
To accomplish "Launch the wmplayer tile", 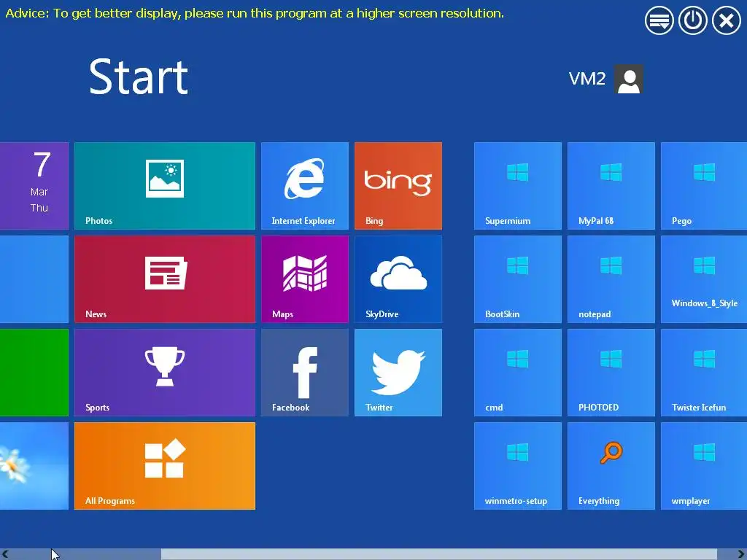I will point(704,466).
